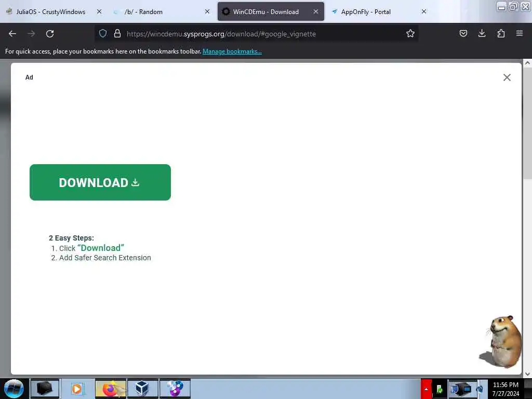Close the AppOnFly - Portal tab

pyautogui.click(x=424, y=11)
